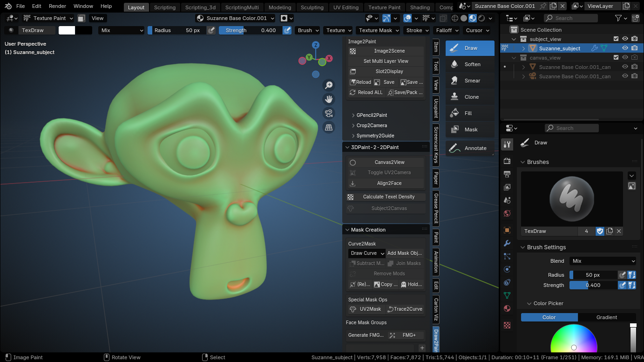Click the Mask brush tool
Viewport: 644px width, 362px height.
pos(469,129)
